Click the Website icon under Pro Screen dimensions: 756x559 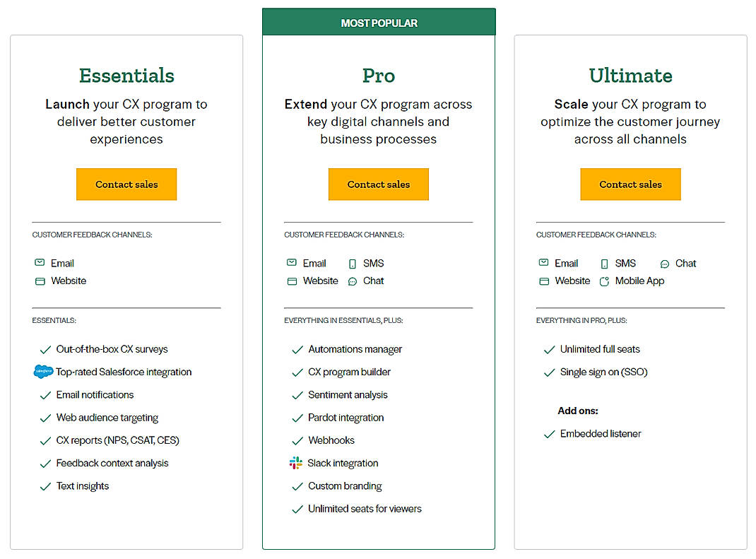pyautogui.click(x=292, y=281)
